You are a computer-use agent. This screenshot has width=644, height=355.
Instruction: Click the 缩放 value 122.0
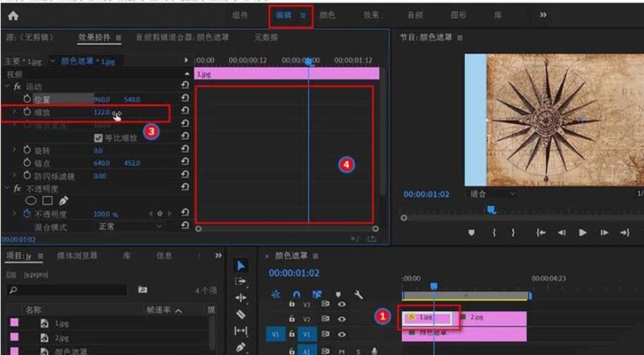tap(102, 112)
